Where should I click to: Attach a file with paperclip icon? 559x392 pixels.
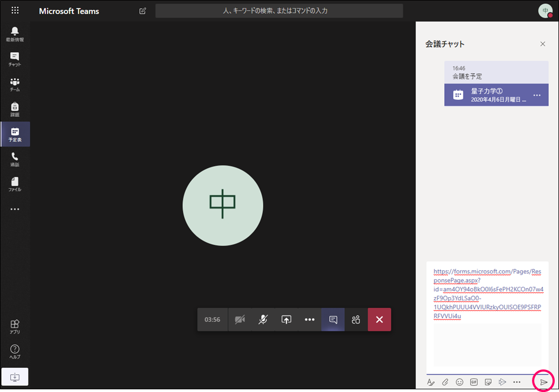pyautogui.click(x=445, y=382)
